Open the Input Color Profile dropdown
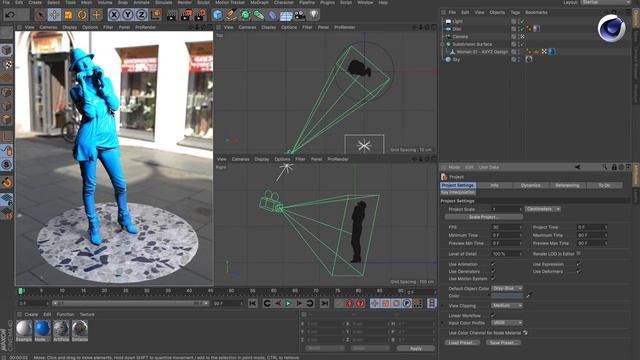Screen dimensions: 640x360 pos(507,322)
